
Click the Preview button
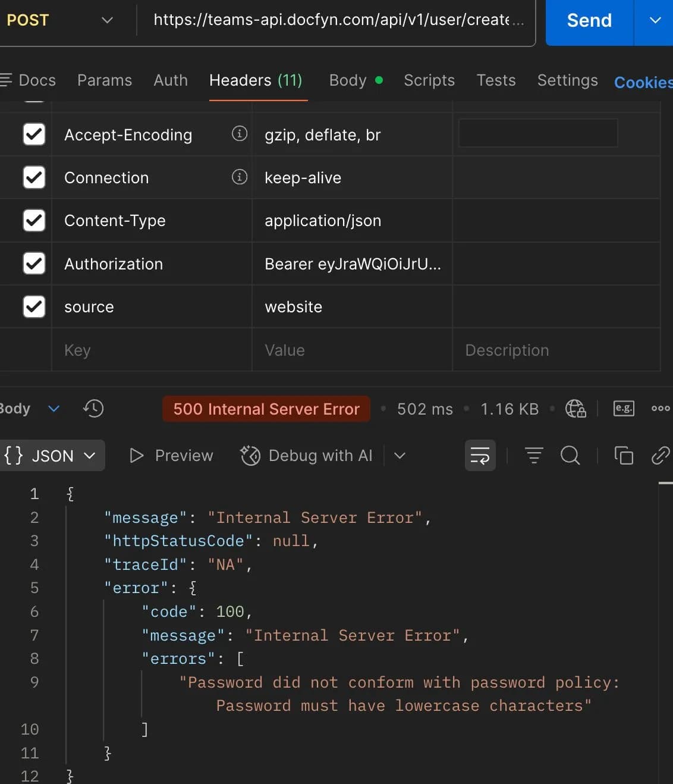click(x=171, y=456)
